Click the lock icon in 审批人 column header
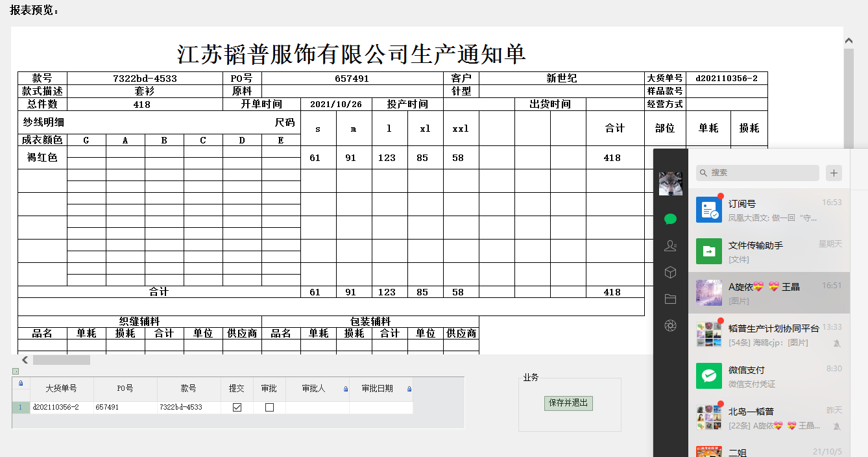Image resolution: width=868 pixels, height=457 pixels. click(x=345, y=389)
